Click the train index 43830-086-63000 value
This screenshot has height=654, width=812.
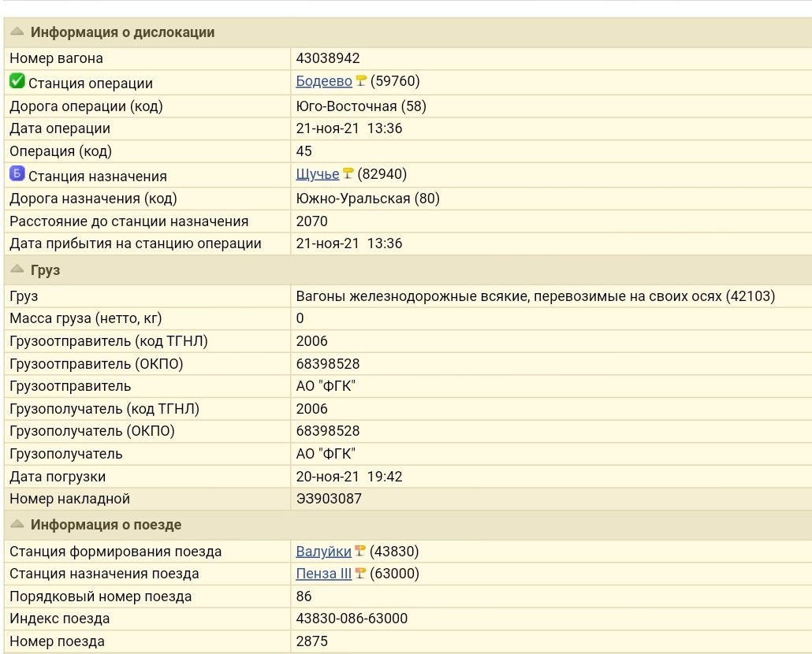point(352,619)
